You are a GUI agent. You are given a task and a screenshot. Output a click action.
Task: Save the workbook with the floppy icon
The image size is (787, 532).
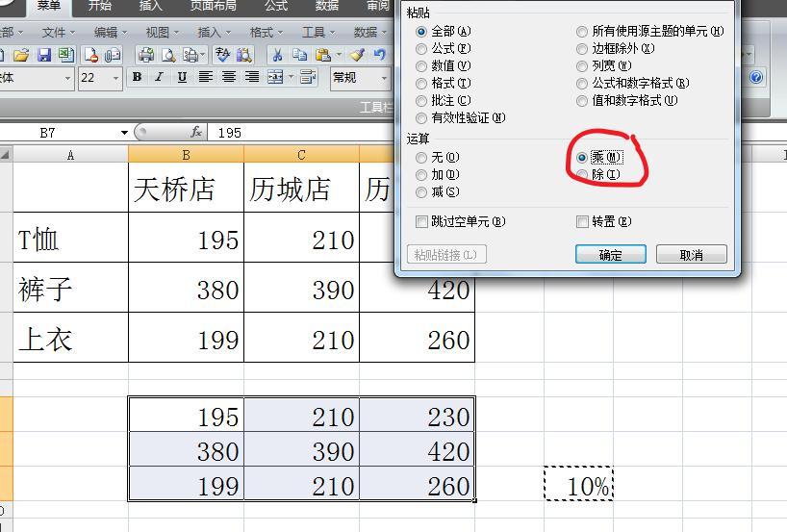click(x=44, y=55)
